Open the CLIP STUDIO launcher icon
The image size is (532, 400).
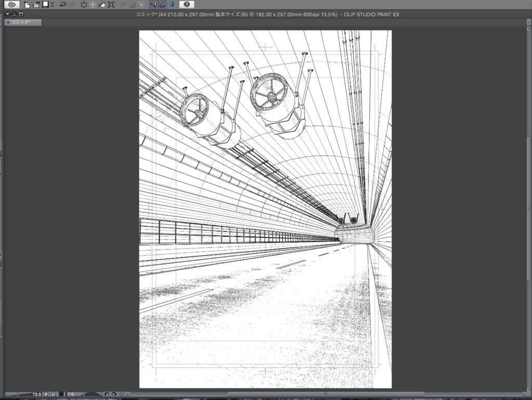(x=12, y=4)
